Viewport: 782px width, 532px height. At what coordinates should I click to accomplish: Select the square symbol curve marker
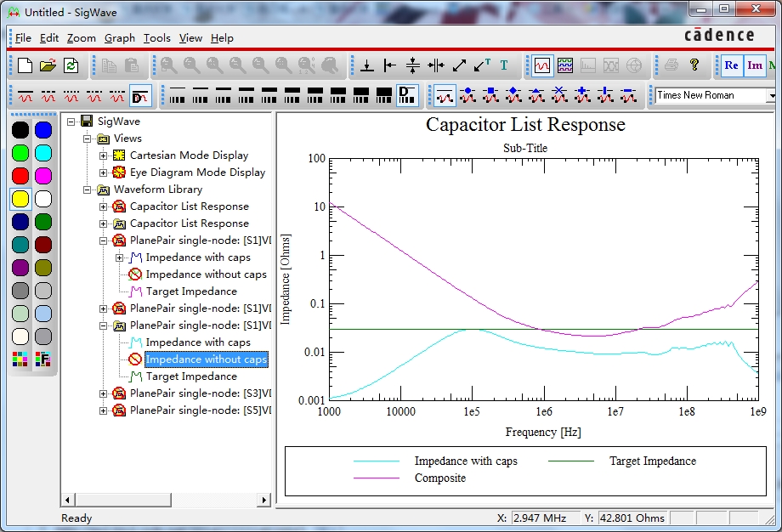490,95
